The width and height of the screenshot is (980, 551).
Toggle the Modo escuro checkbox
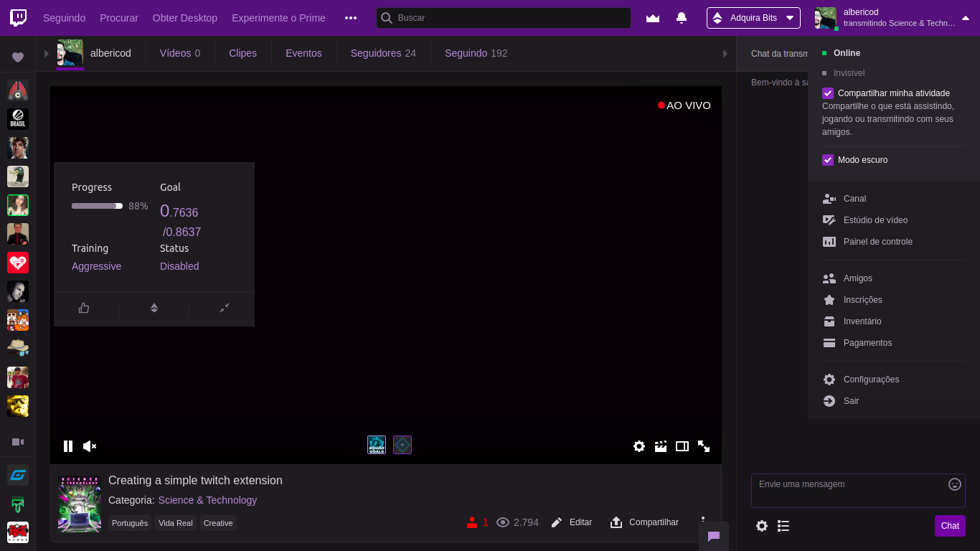coord(828,160)
